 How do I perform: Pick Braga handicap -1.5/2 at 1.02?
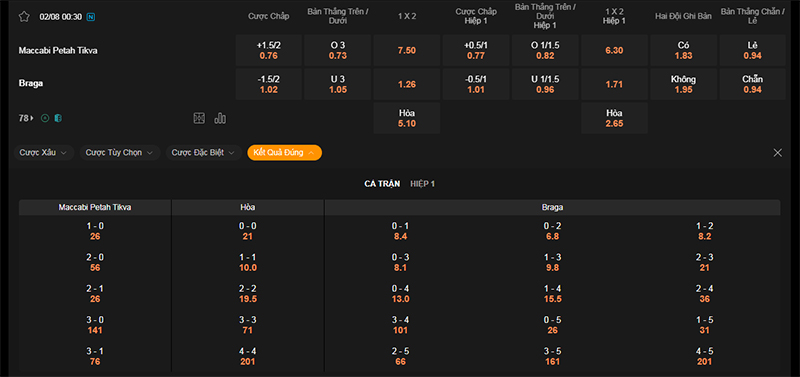point(269,84)
